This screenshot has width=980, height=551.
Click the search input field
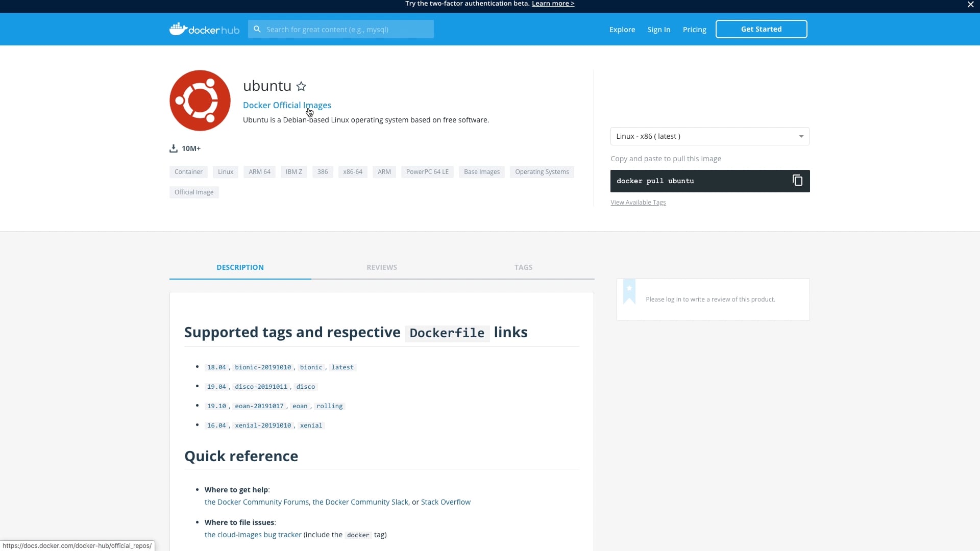coord(347,29)
